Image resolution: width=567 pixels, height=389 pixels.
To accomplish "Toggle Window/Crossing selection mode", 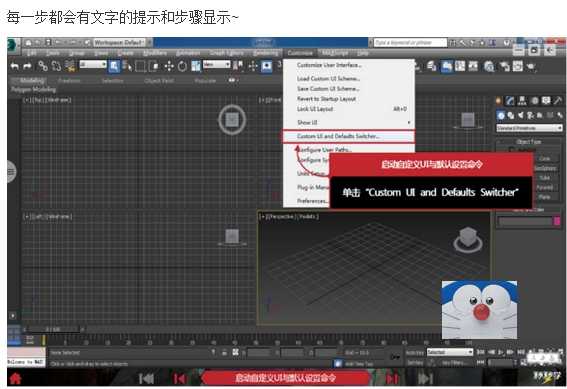I will click(154, 66).
